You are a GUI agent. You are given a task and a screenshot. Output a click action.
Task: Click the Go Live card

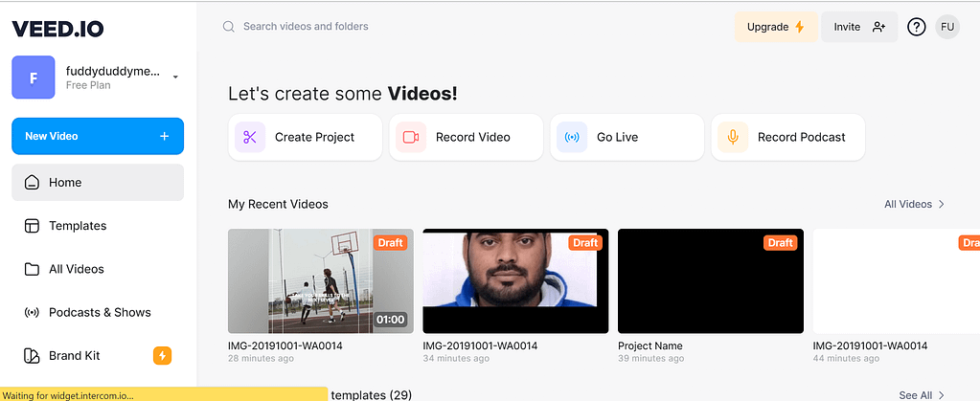pos(627,137)
